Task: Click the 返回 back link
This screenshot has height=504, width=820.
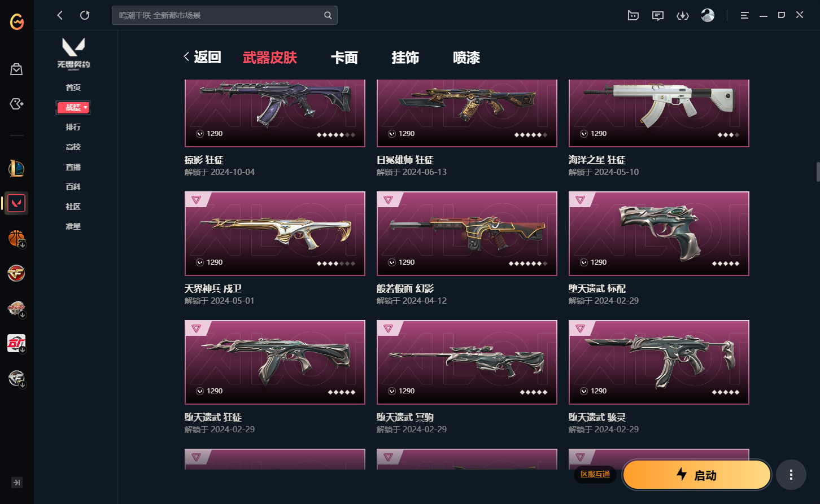Action: tap(202, 57)
